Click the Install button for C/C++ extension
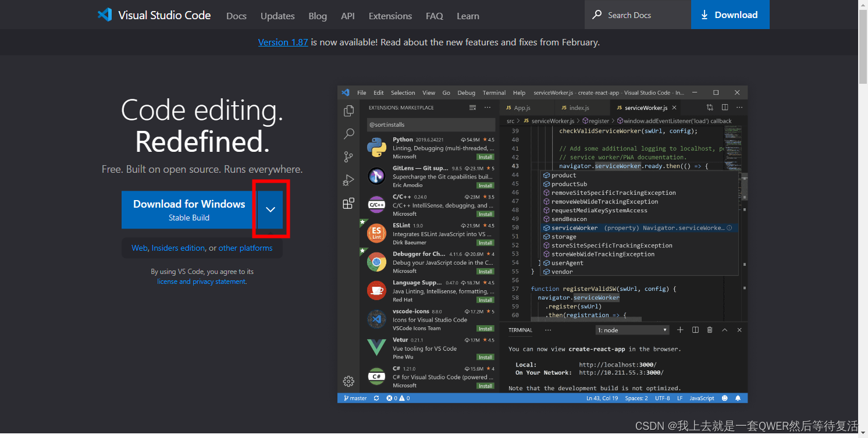Screen dimensions: 868x438 485,214
